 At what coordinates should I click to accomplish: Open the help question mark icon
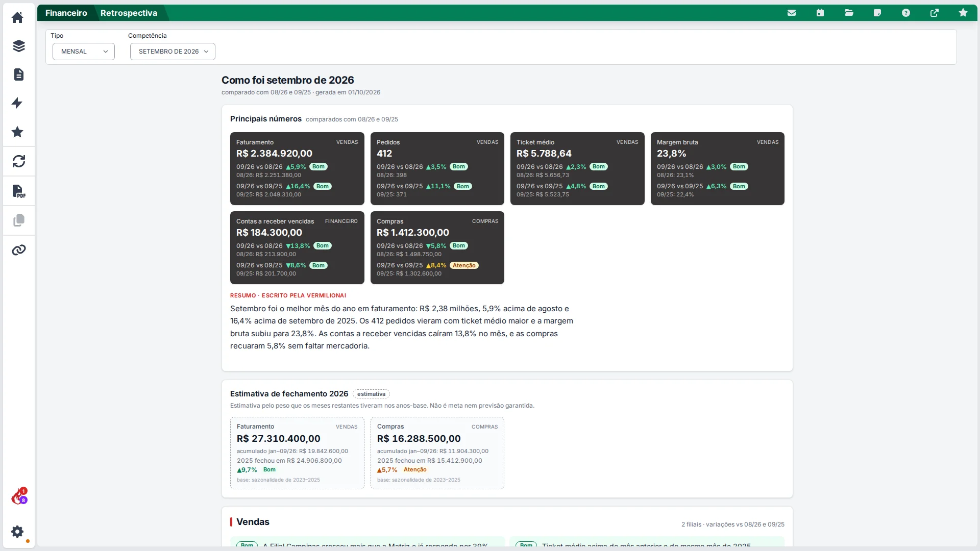tap(906, 13)
